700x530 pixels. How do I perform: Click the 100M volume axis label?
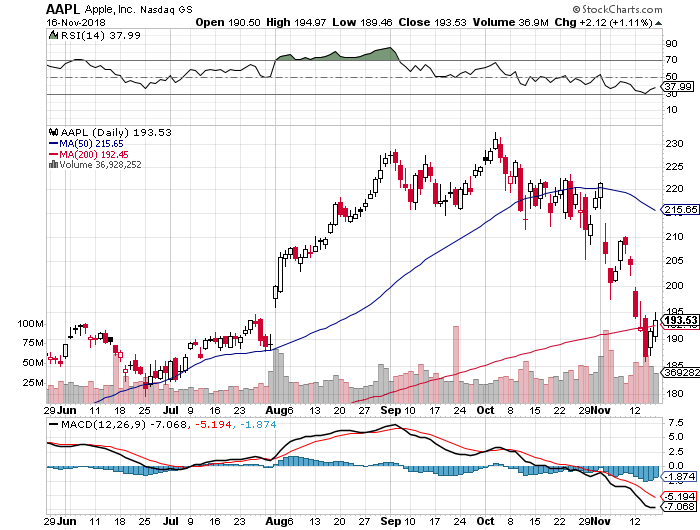point(30,324)
